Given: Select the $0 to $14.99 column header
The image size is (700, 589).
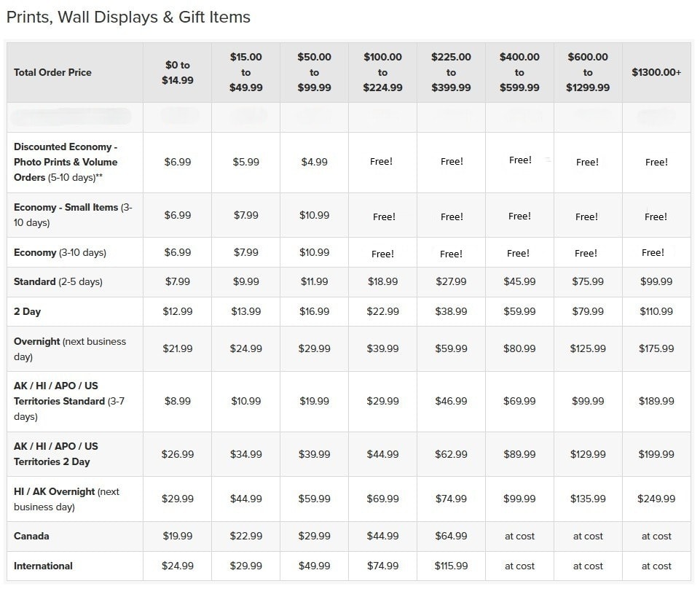Looking at the screenshot, I should (177, 72).
